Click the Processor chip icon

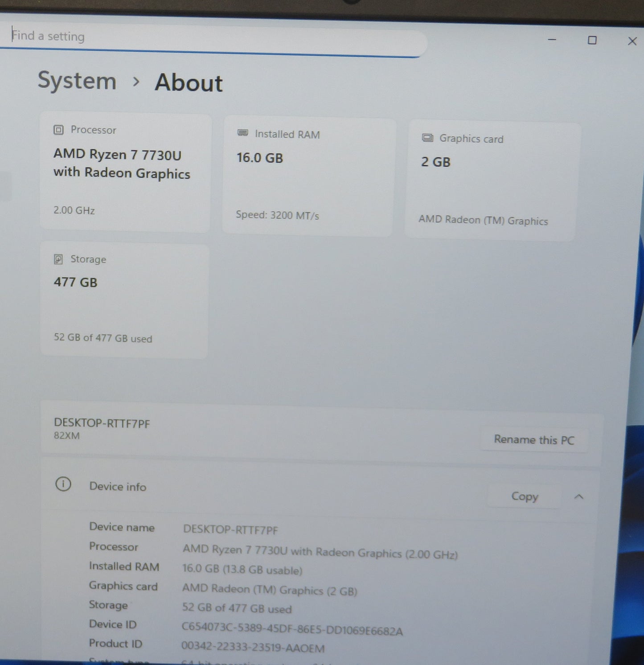click(58, 130)
